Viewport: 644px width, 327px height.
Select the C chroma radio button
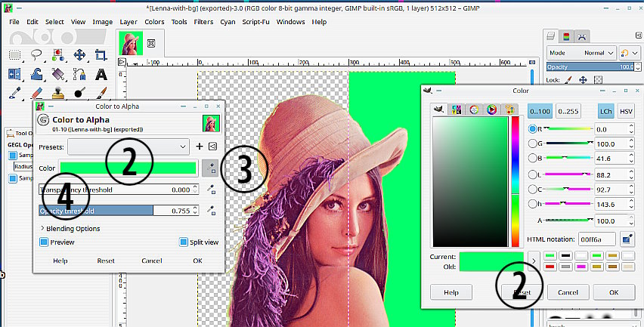click(x=533, y=189)
